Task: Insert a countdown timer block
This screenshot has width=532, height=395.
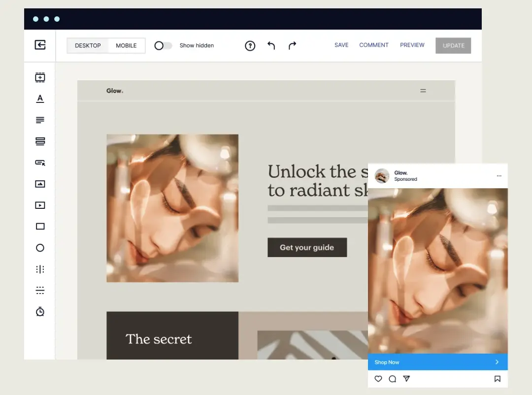Action: point(40,311)
